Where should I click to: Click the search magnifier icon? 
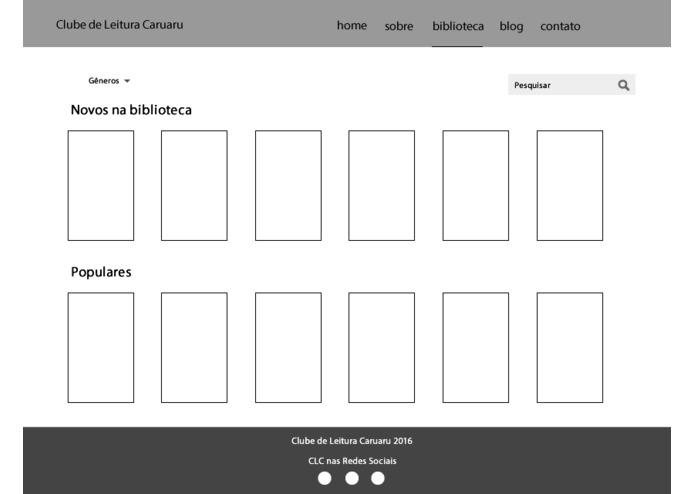(623, 85)
